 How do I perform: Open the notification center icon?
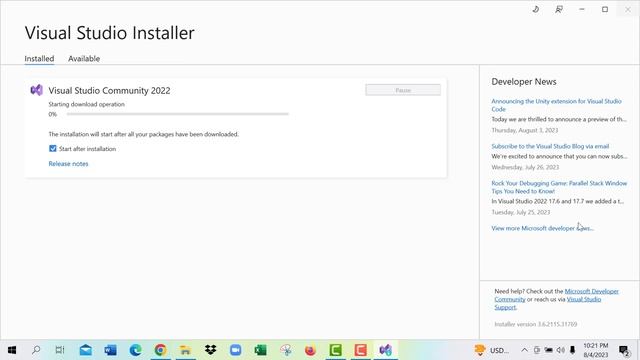click(624, 350)
